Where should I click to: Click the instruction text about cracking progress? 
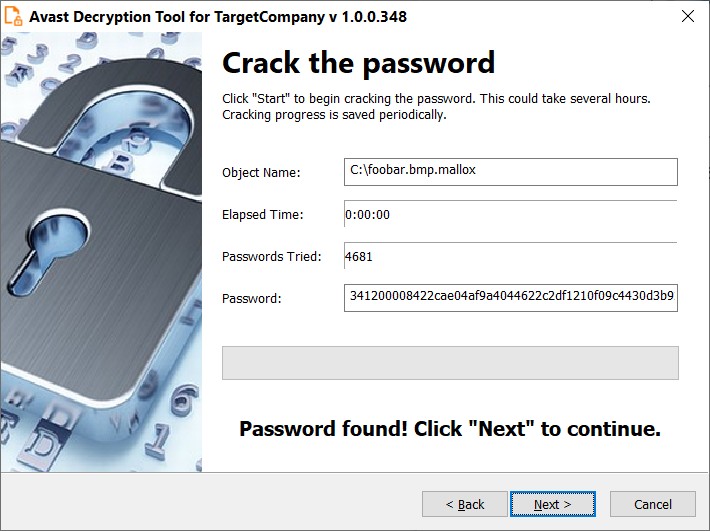435,106
